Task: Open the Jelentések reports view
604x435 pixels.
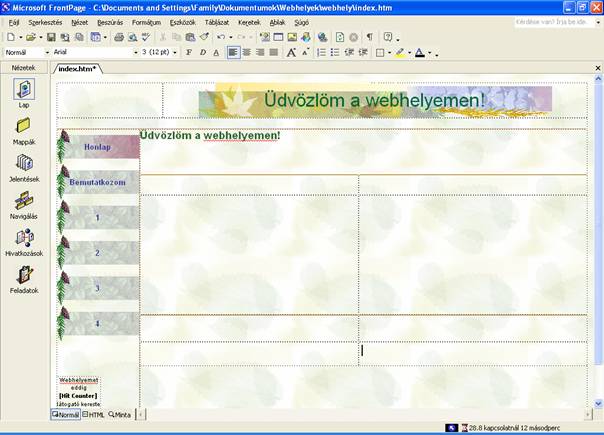Action: (x=24, y=163)
